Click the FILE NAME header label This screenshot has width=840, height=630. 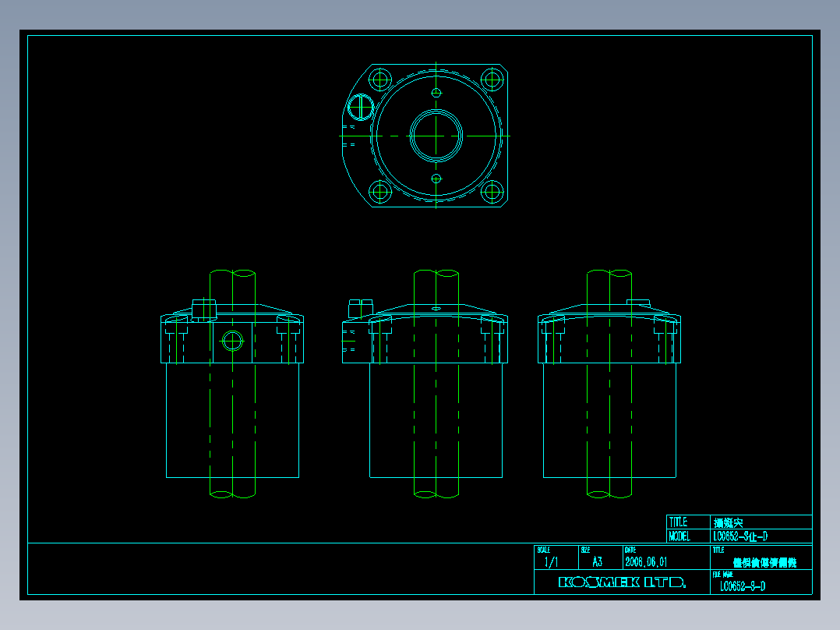722,574
